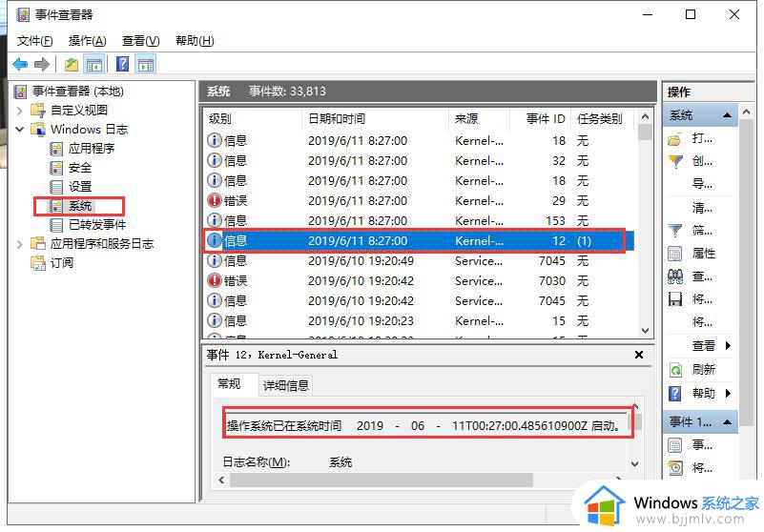The width and height of the screenshot is (764, 532).
Task: Open the 查看(V) menu
Action: [140, 41]
